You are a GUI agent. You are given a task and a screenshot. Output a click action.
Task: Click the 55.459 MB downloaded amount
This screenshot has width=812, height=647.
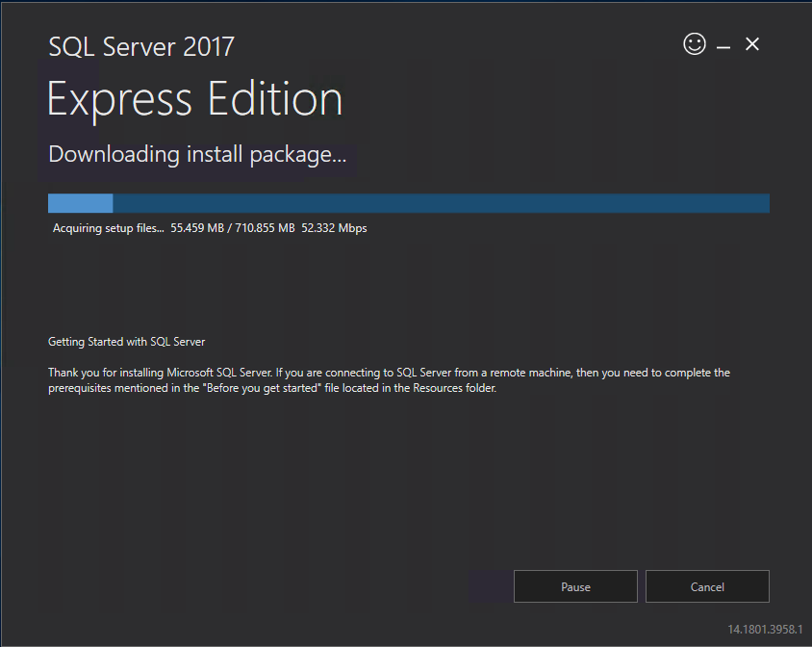(x=197, y=228)
